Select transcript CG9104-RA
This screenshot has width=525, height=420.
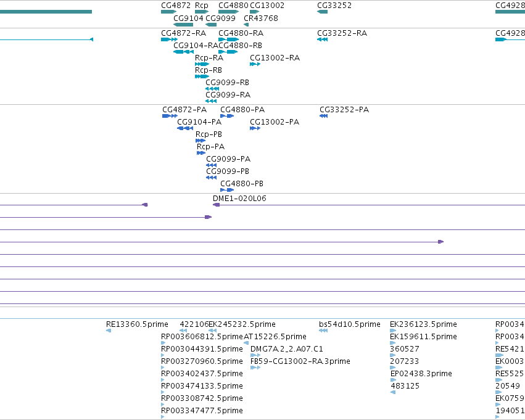183,52
